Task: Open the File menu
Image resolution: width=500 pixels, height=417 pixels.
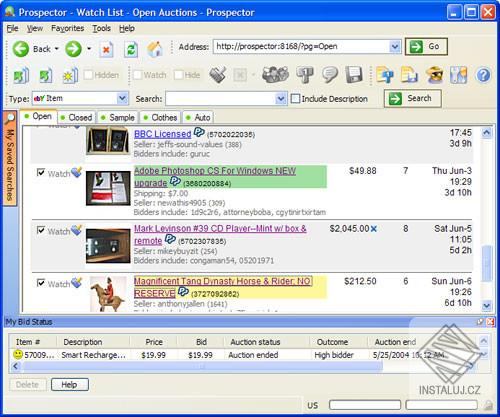Action: pos(12,28)
